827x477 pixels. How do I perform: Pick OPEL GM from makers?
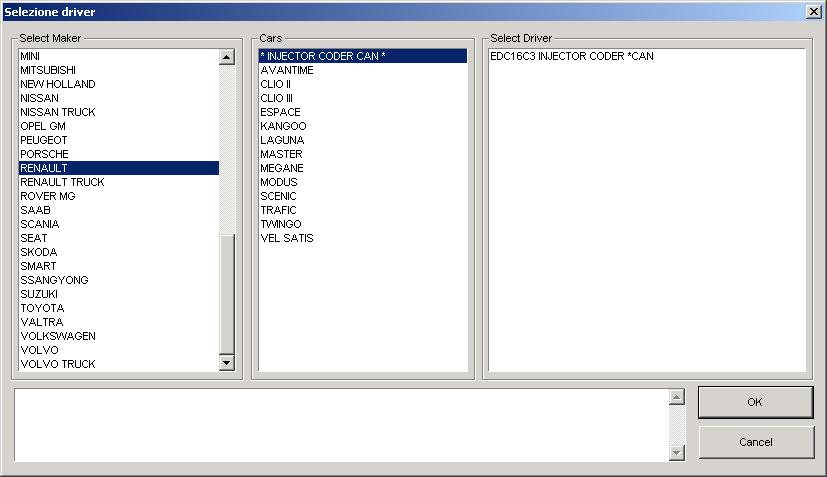tap(119, 126)
